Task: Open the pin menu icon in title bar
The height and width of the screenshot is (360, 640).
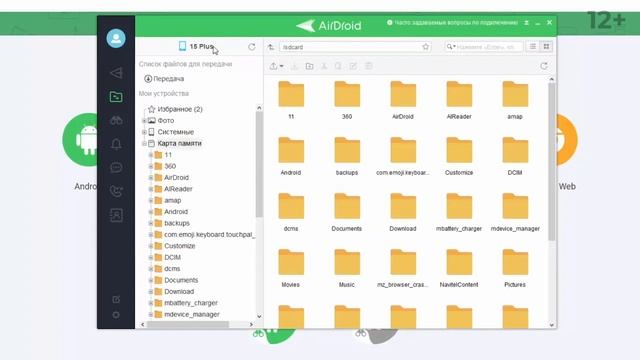Action: click(x=527, y=23)
